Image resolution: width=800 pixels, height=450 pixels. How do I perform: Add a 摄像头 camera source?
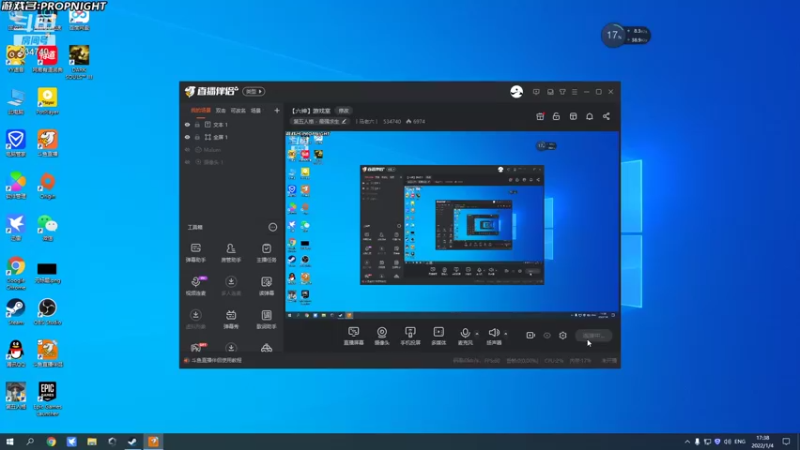(x=382, y=336)
